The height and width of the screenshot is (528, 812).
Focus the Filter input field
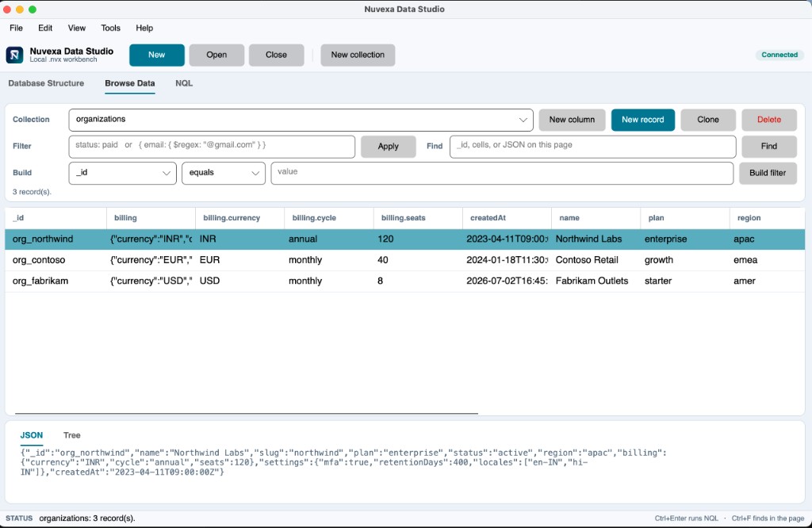coord(212,147)
